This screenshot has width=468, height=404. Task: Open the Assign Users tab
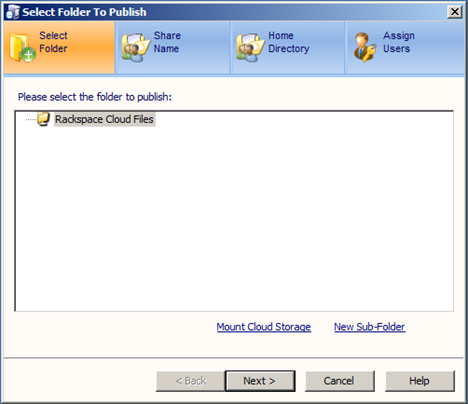tap(405, 48)
